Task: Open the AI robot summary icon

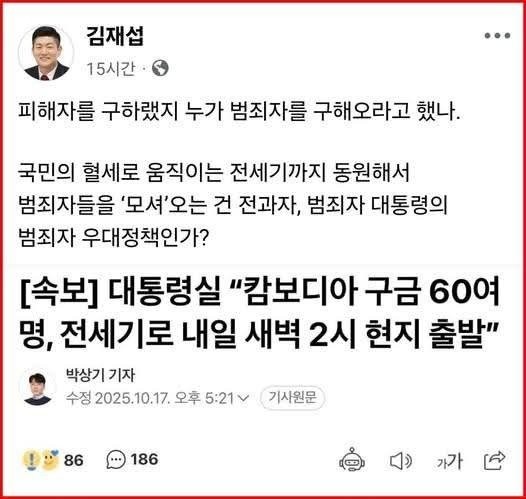Action: (x=352, y=459)
